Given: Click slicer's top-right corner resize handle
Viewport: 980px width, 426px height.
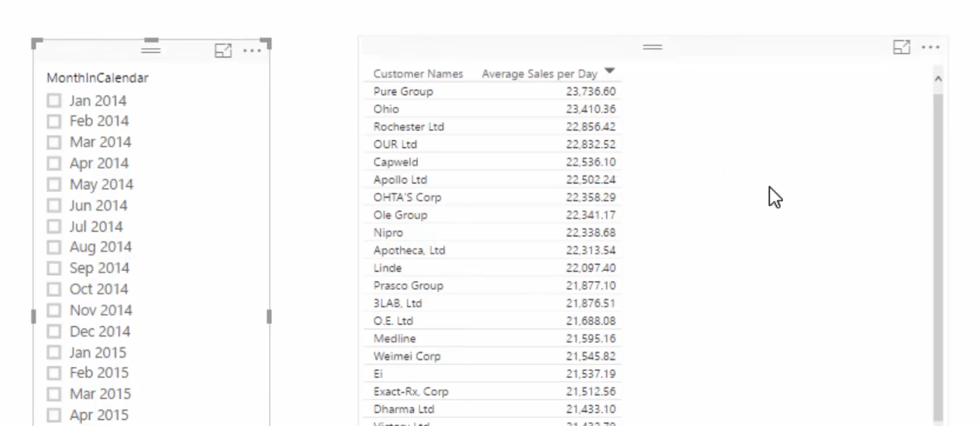Looking at the screenshot, I should point(267,42).
